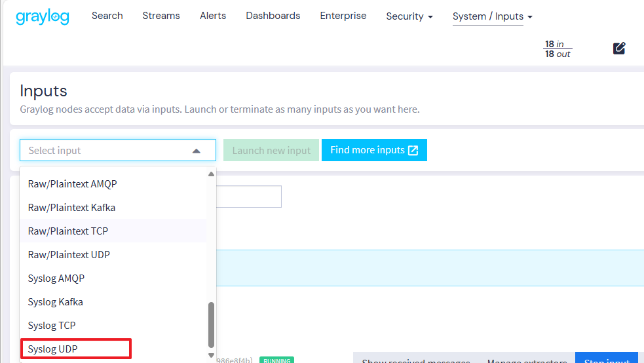This screenshot has width=644, height=363.
Task: Pick Syslog Kafka from the dropdown
Action: [x=113, y=302]
